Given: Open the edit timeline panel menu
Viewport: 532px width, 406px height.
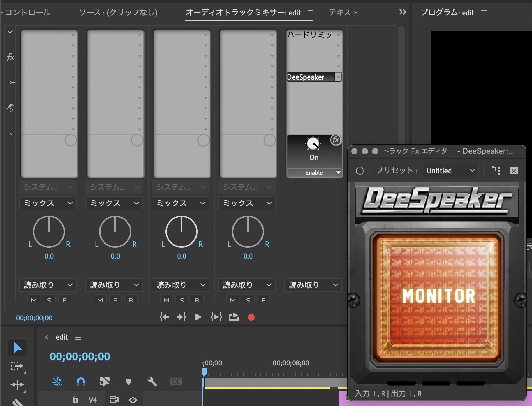Looking at the screenshot, I should (78, 337).
